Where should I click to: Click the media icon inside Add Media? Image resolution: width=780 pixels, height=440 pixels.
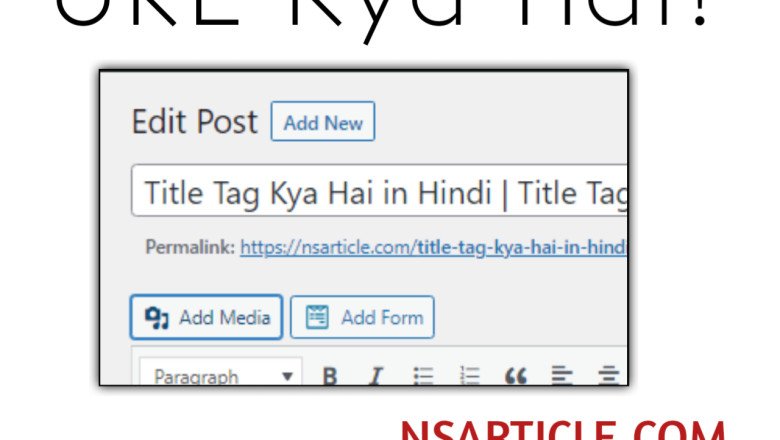[x=157, y=318]
